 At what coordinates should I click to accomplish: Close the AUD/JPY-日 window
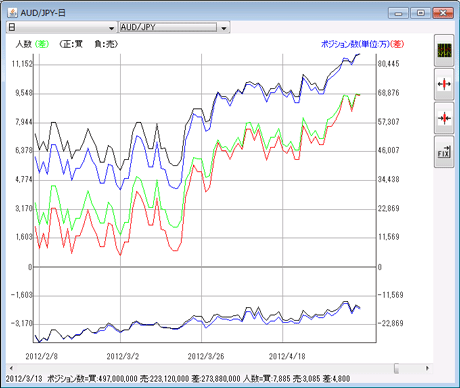(443, 13)
